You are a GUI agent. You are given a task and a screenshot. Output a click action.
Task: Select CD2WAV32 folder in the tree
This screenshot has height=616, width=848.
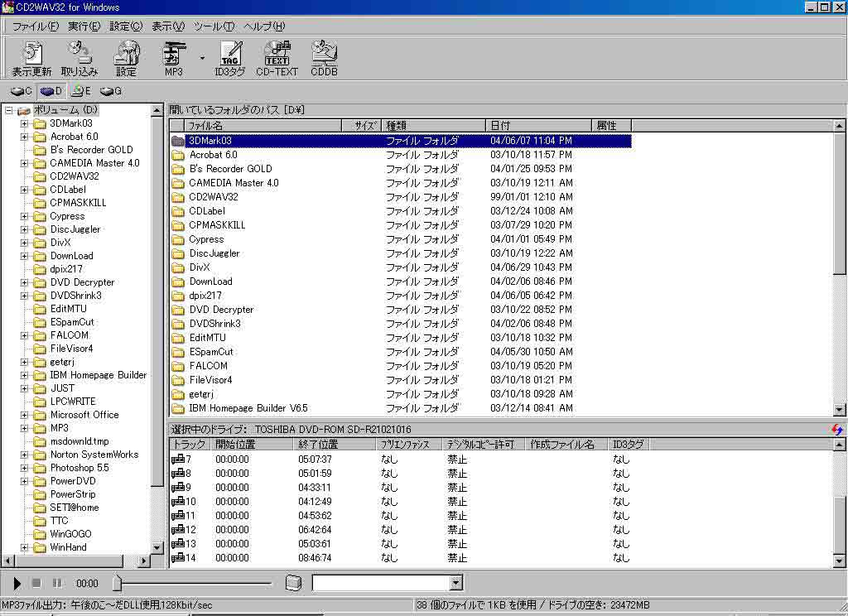coord(74,176)
